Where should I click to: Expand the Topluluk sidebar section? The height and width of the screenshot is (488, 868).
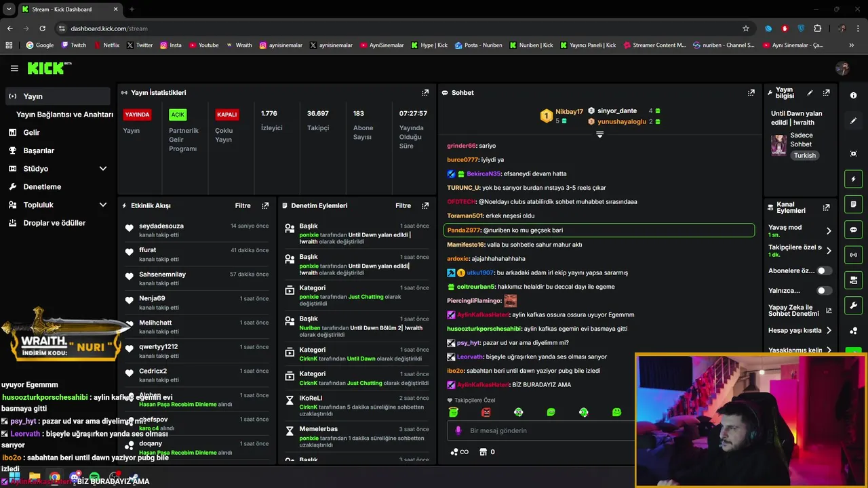pos(103,205)
